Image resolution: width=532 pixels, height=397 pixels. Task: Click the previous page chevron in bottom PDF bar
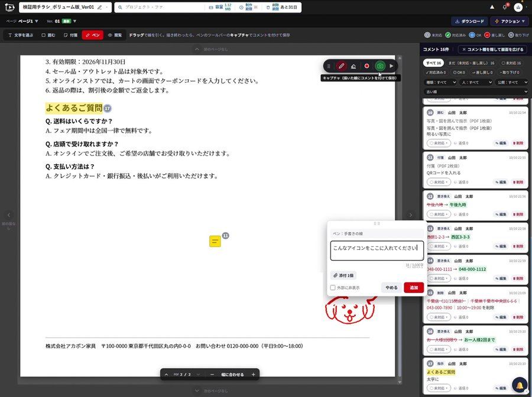point(166,375)
